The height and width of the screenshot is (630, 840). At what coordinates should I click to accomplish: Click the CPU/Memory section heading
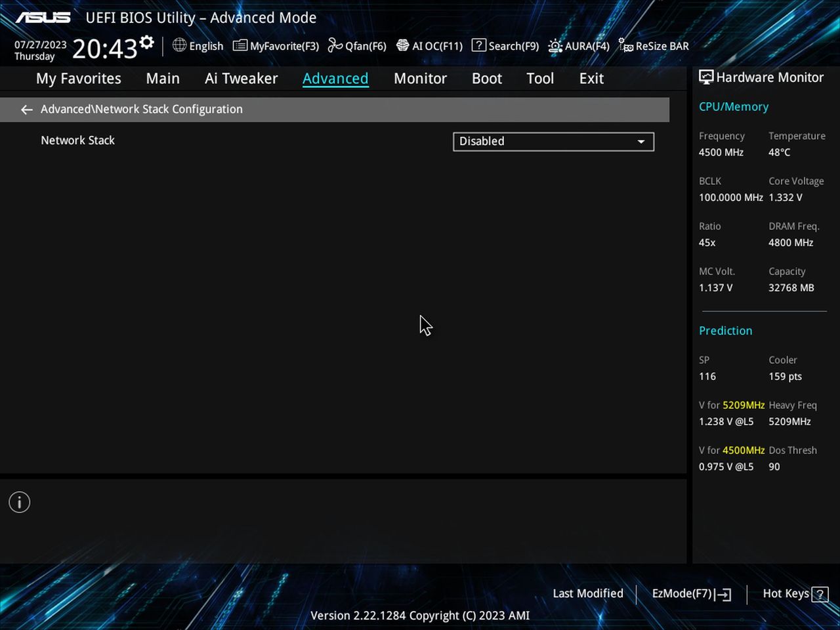coord(734,107)
